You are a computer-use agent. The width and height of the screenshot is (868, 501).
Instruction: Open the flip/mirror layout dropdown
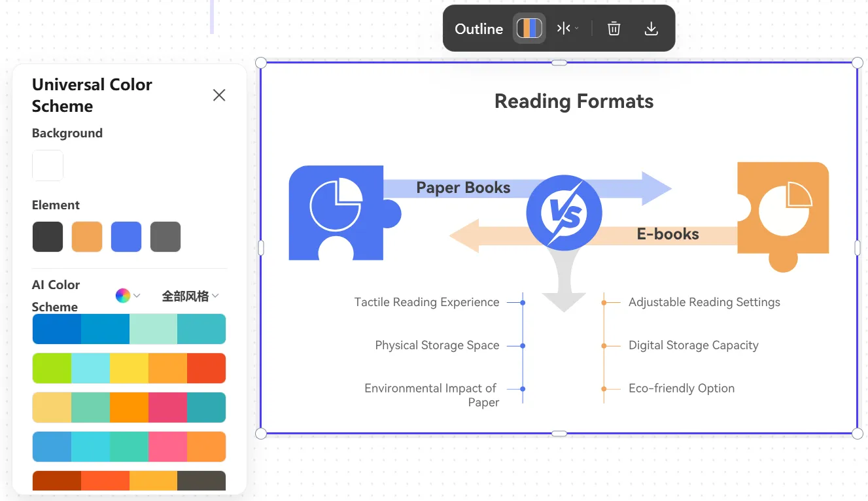567,28
